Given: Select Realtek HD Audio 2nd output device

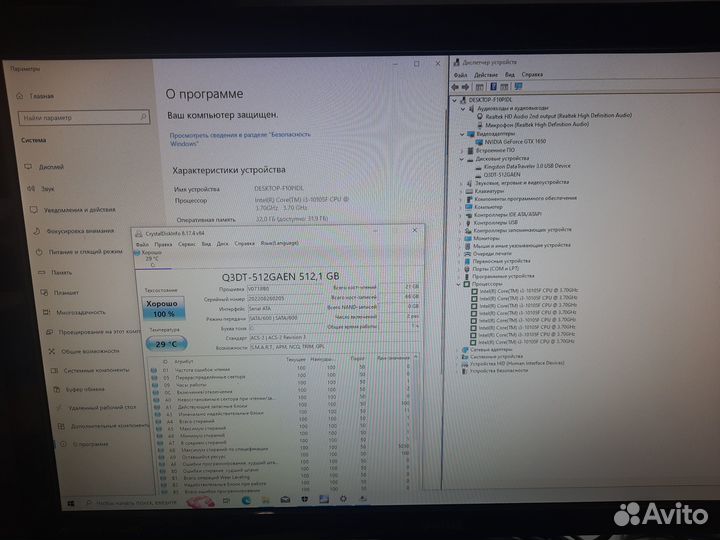Looking at the screenshot, I should click(x=558, y=116).
